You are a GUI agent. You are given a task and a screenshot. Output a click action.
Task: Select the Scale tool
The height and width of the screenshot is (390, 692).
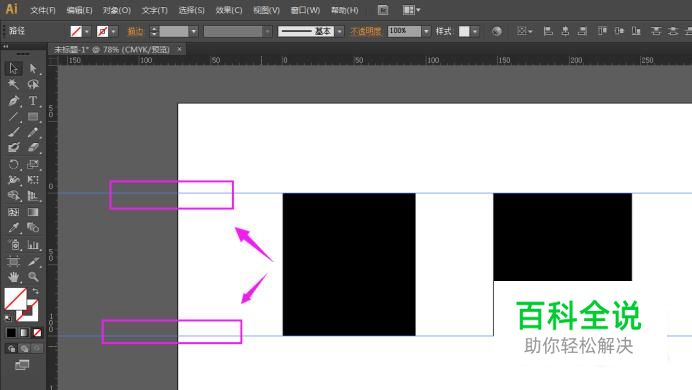coord(33,164)
